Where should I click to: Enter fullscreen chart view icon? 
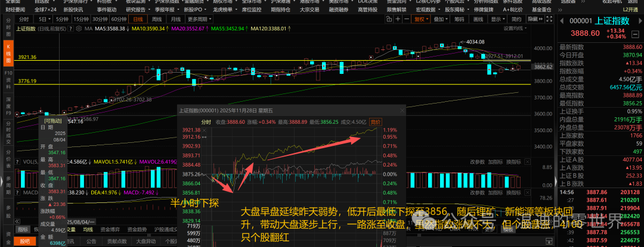pos(550,19)
